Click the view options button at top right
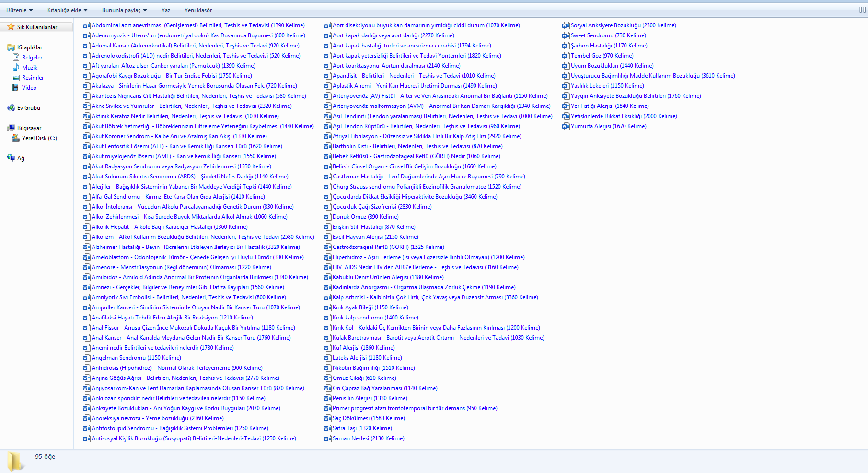 (x=863, y=10)
